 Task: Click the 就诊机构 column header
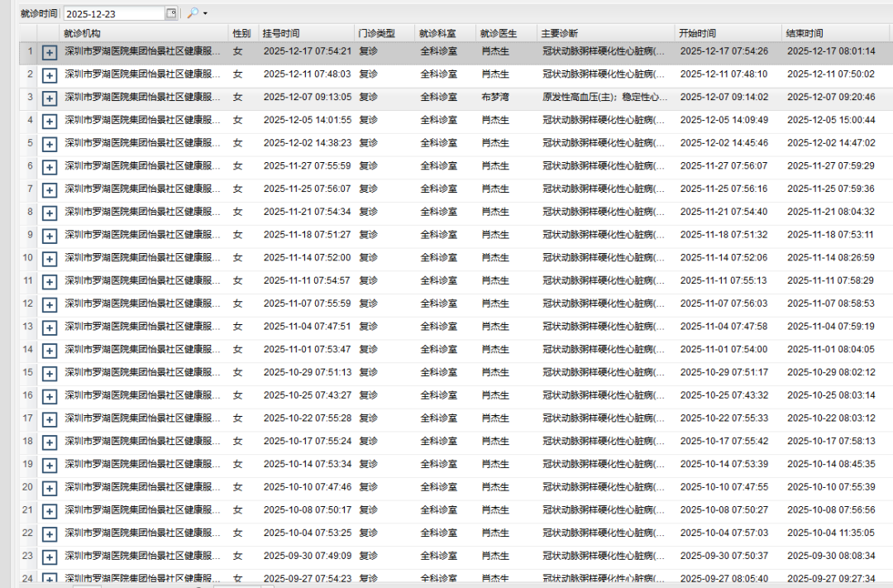[x=83, y=33]
